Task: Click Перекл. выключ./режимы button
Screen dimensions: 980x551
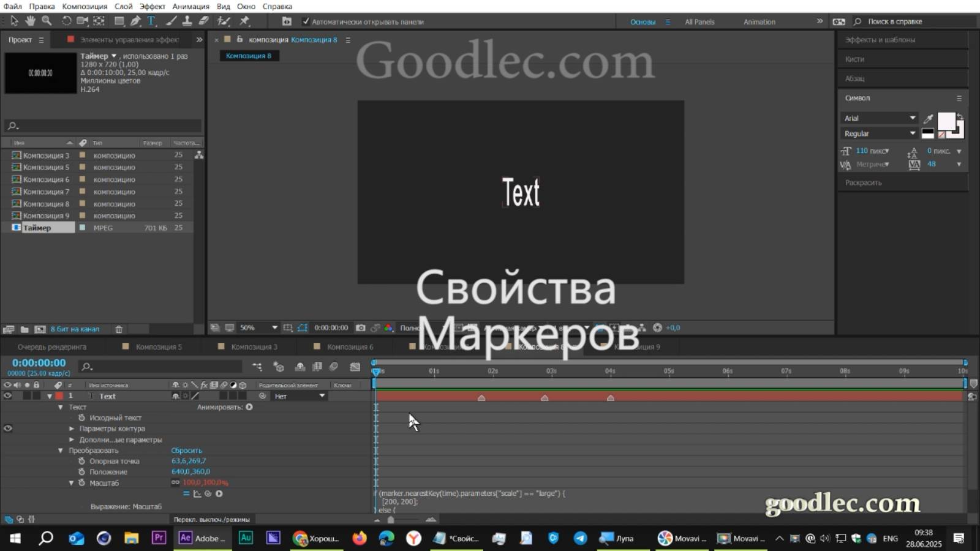Action: coord(211,519)
